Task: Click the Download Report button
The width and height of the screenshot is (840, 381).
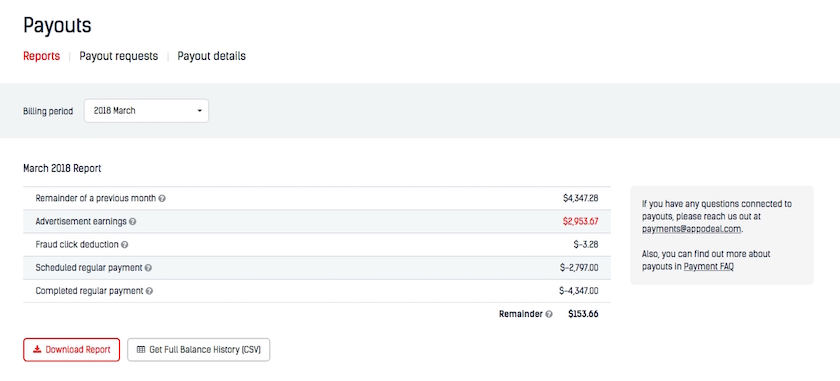Action: (71, 350)
